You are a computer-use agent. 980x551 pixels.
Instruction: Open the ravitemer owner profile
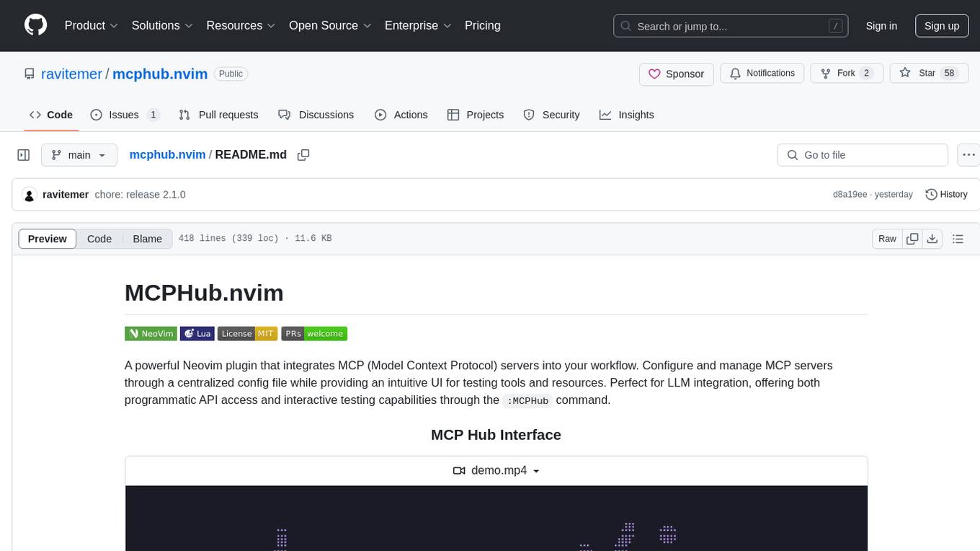pos(71,74)
